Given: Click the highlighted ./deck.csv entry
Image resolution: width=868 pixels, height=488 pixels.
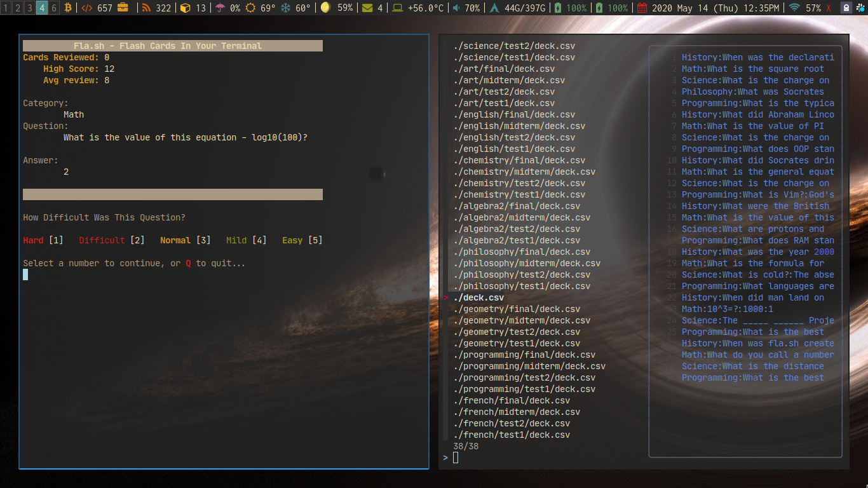Looking at the screenshot, I should [478, 297].
